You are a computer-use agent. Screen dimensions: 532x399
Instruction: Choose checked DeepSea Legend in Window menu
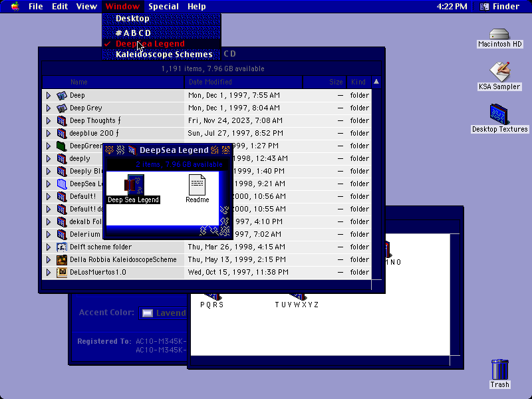pyautogui.click(x=162, y=44)
